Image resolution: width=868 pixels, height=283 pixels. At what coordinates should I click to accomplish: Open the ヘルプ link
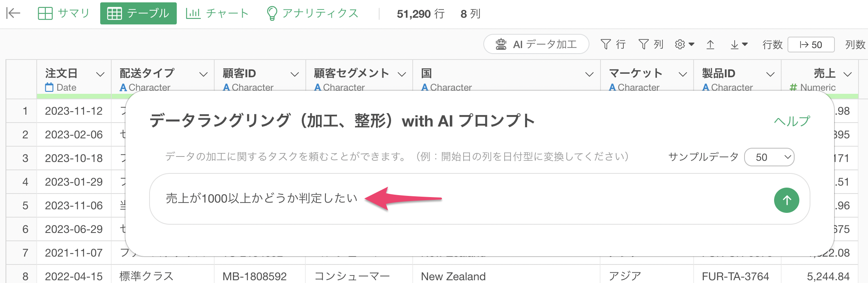[x=792, y=121]
